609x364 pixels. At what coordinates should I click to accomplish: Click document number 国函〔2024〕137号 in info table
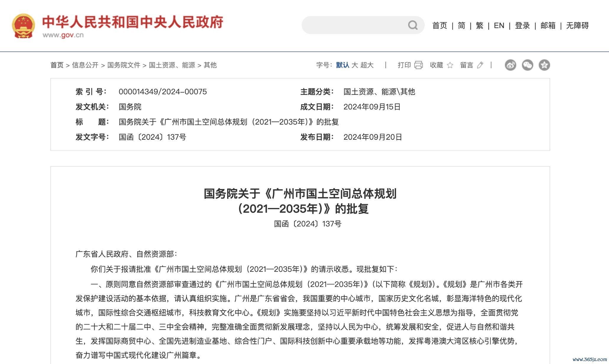152,137
